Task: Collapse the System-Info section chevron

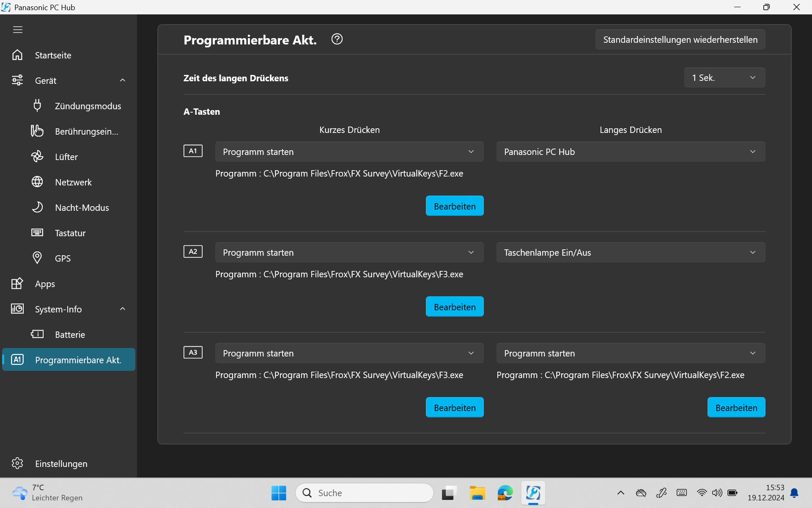Action: [x=122, y=309]
